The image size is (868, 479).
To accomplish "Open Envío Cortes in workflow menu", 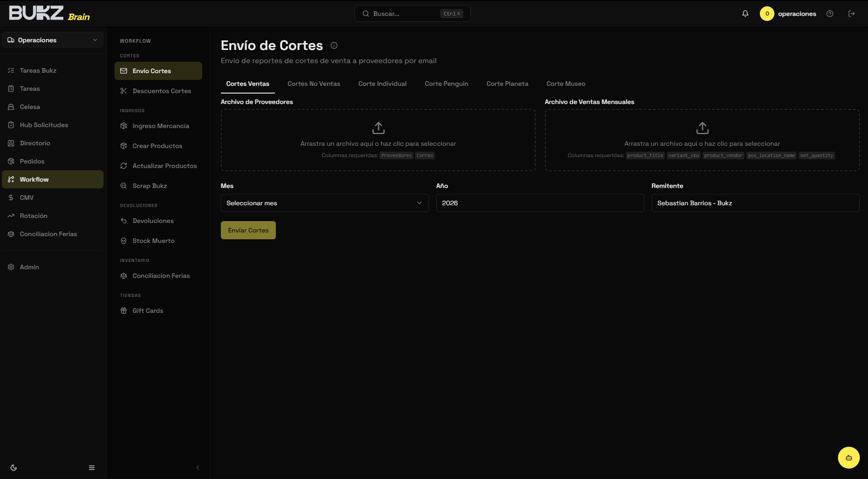I will 158,71.
